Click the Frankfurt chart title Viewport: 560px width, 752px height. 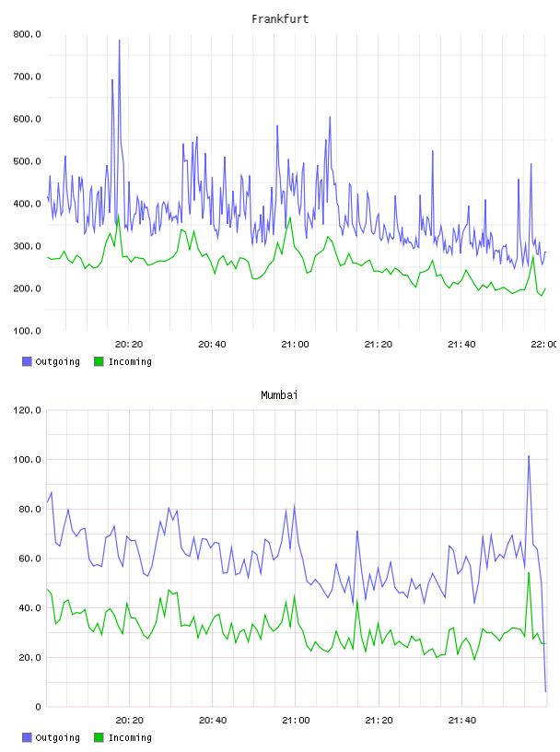[x=280, y=19]
